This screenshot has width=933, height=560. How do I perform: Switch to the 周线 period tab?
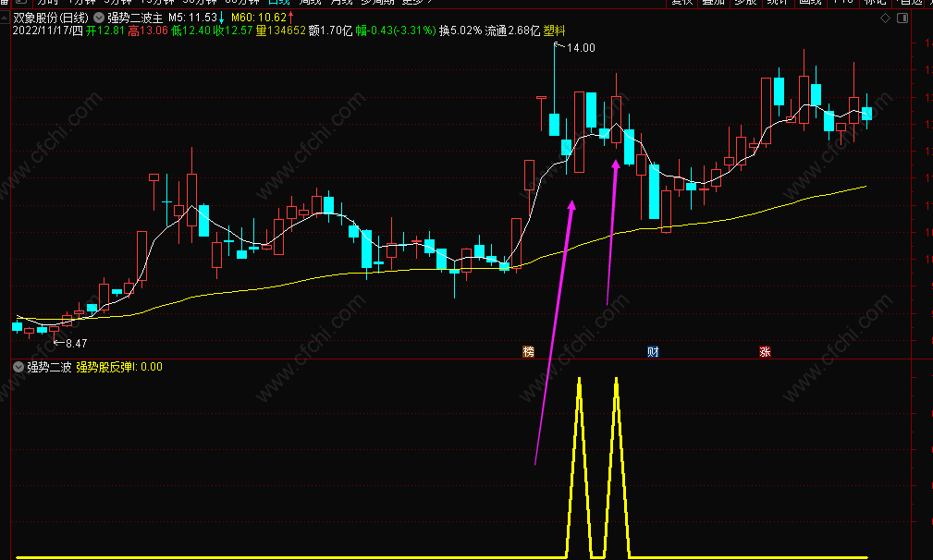pos(310,2)
